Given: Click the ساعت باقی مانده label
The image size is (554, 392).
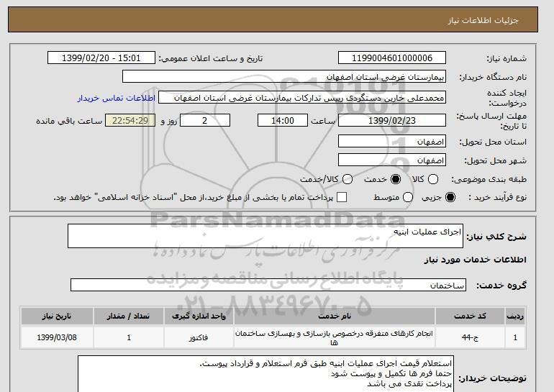Looking at the screenshot, I should 69,121.
